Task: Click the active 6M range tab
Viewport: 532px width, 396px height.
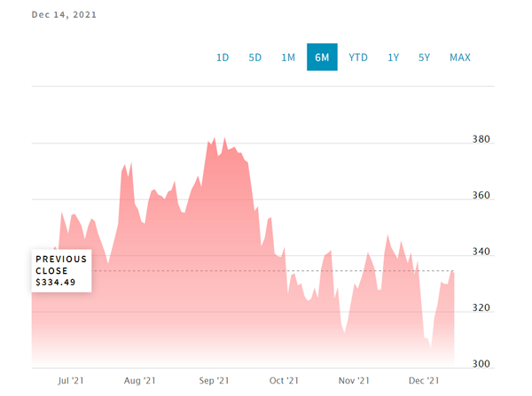Action: pos(322,58)
